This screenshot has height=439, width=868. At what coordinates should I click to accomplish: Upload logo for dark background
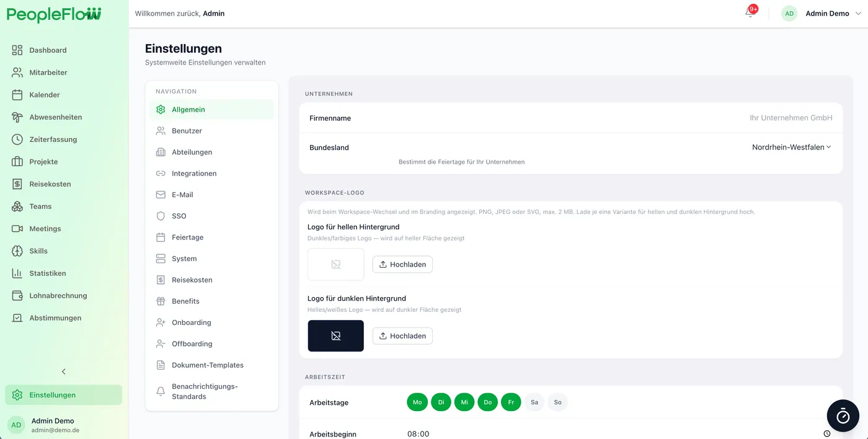[x=402, y=336]
